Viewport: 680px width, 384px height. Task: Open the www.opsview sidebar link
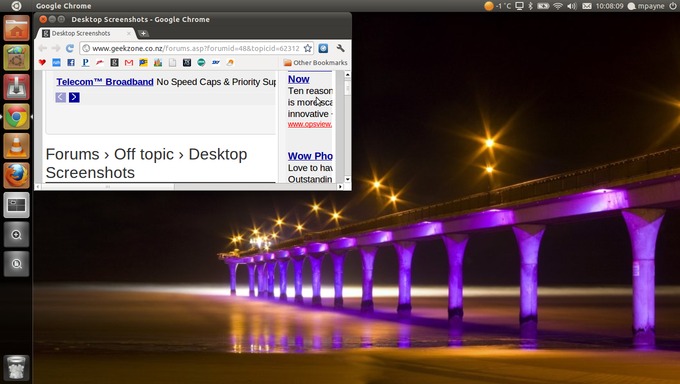[x=310, y=124]
